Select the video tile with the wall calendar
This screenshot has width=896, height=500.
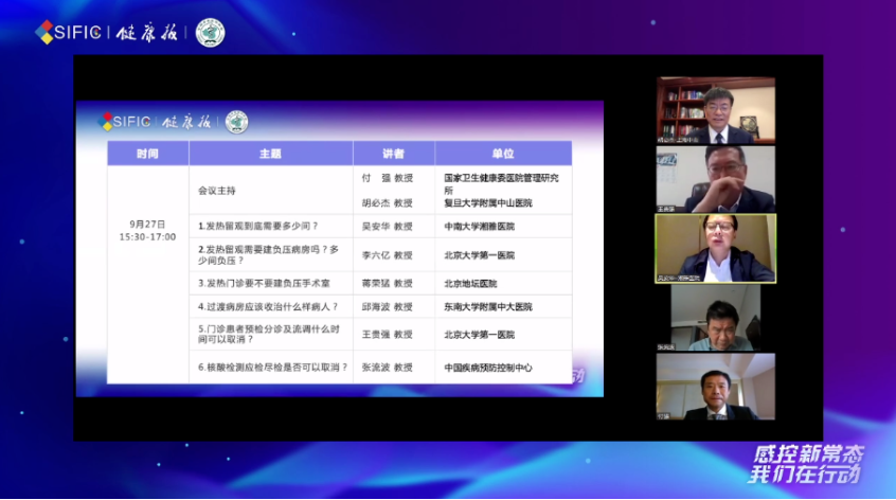pyautogui.click(x=715, y=179)
